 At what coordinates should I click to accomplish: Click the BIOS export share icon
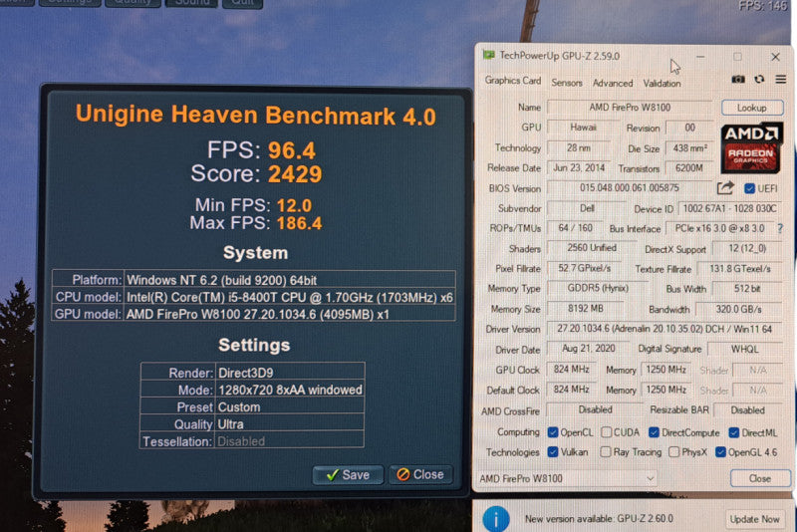click(x=725, y=188)
